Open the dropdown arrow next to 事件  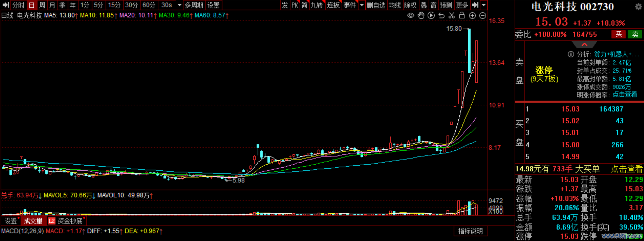click(x=361, y=5)
